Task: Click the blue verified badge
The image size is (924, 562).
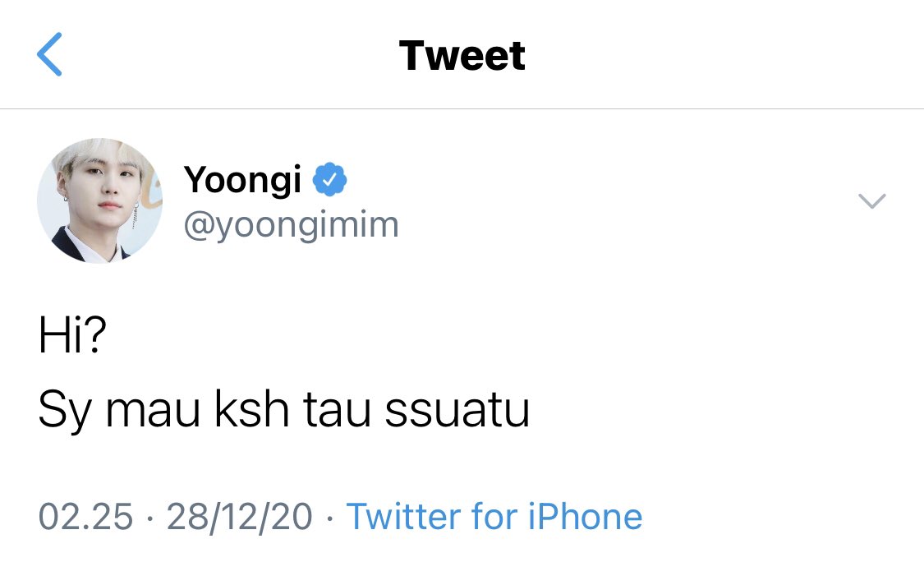Action: point(330,179)
